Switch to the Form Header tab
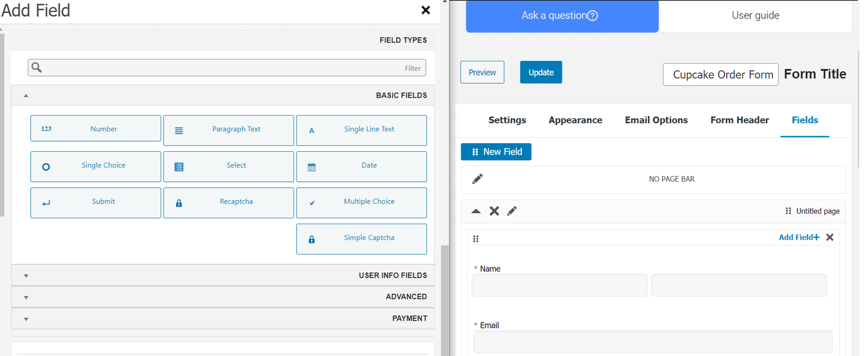Screen dimensions: 868x356 tap(740, 120)
